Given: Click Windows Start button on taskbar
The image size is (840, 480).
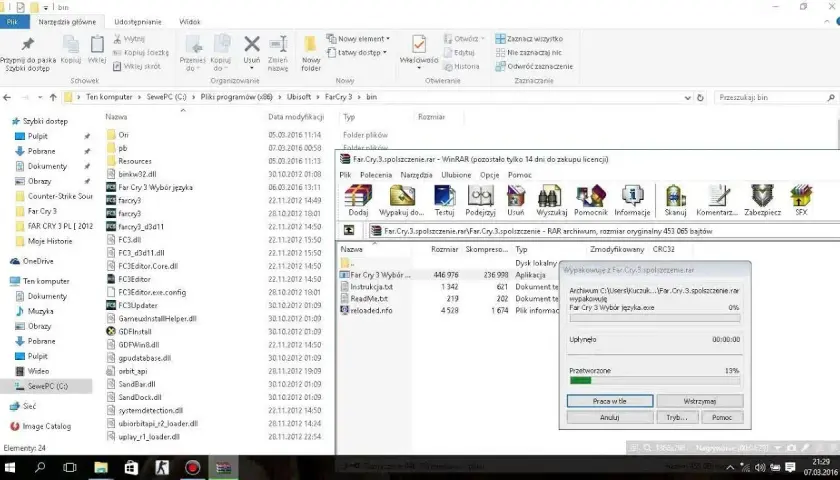Looking at the screenshot, I should [10, 467].
